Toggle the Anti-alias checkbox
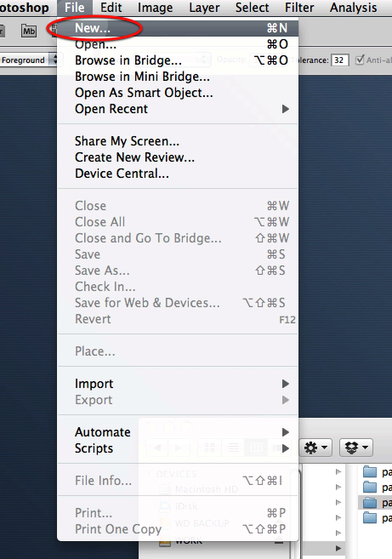The width and height of the screenshot is (392, 559). [360, 60]
